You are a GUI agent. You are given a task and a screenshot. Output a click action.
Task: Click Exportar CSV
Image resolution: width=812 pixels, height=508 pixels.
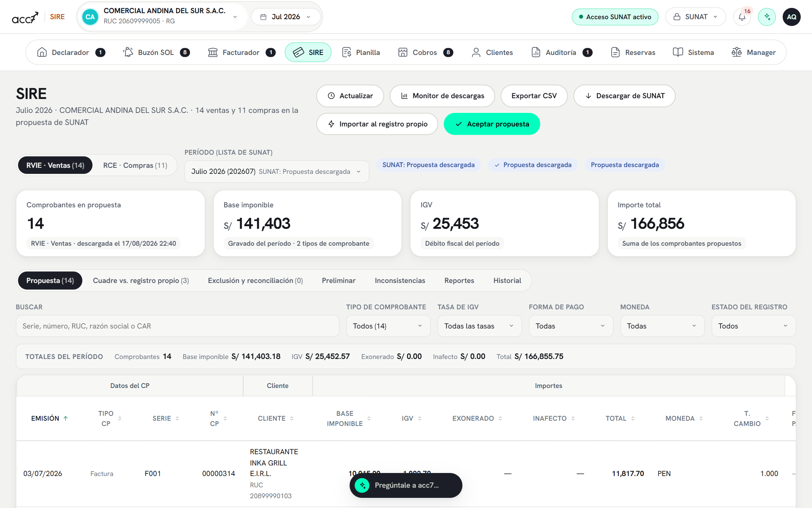pos(534,96)
